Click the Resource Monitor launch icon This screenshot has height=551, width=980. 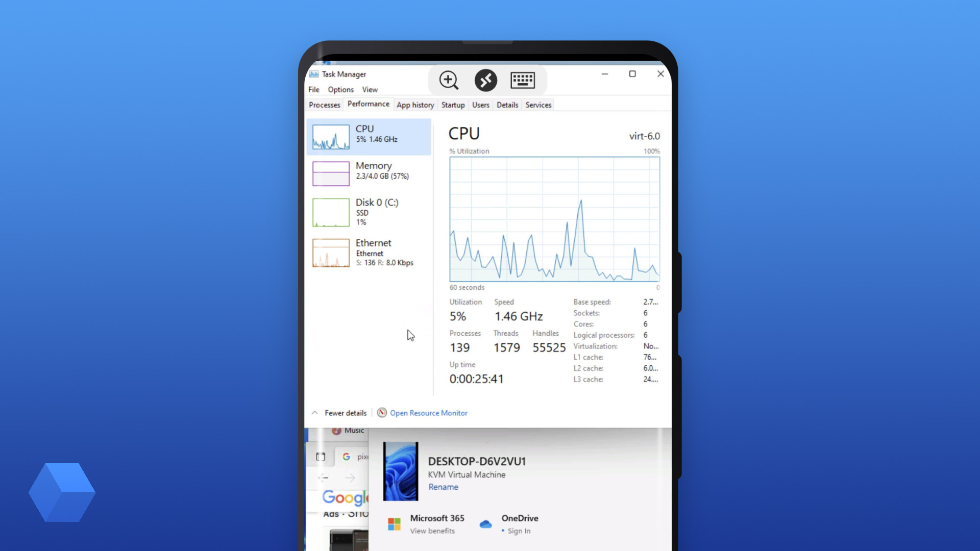pos(382,412)
